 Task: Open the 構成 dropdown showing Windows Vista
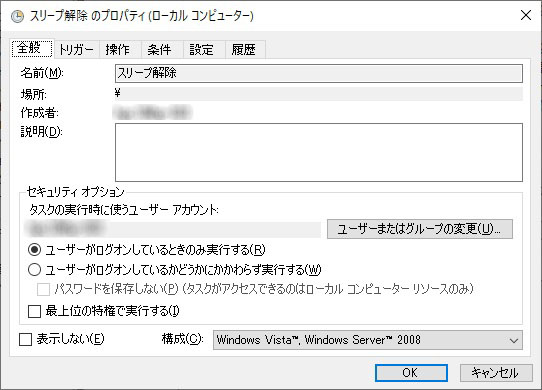pos(368,340)
